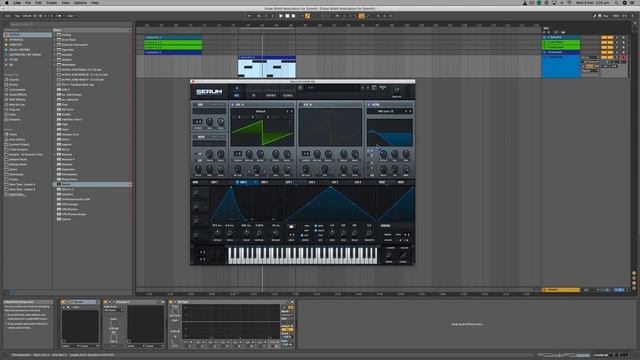Enable Serum's OSC B switch

click(x=301, y=105)
